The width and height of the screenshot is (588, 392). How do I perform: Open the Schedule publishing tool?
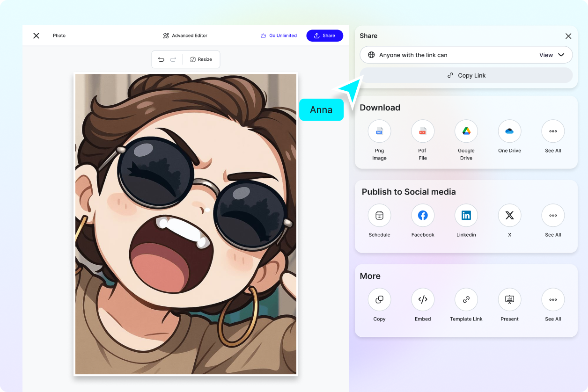pos(379,216)
